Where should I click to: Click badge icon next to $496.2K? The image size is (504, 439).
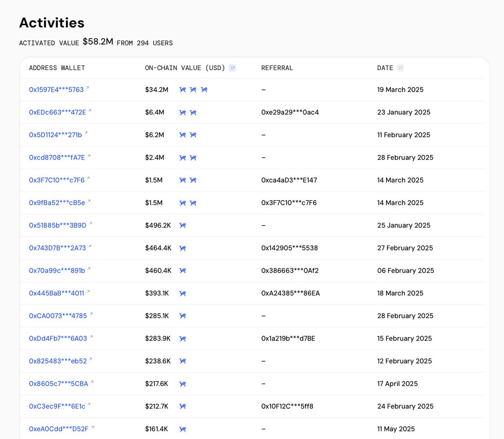(x=183, y=225)
